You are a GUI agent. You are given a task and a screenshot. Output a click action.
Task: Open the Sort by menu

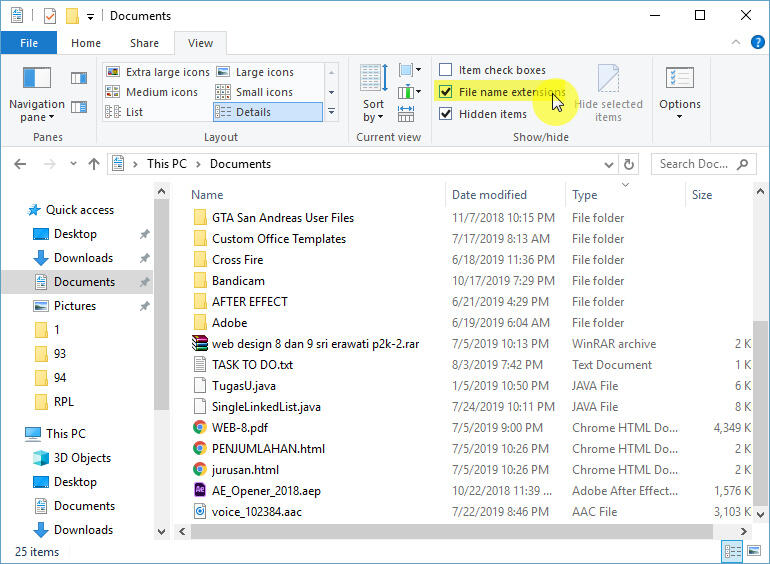tap(374, 93)
